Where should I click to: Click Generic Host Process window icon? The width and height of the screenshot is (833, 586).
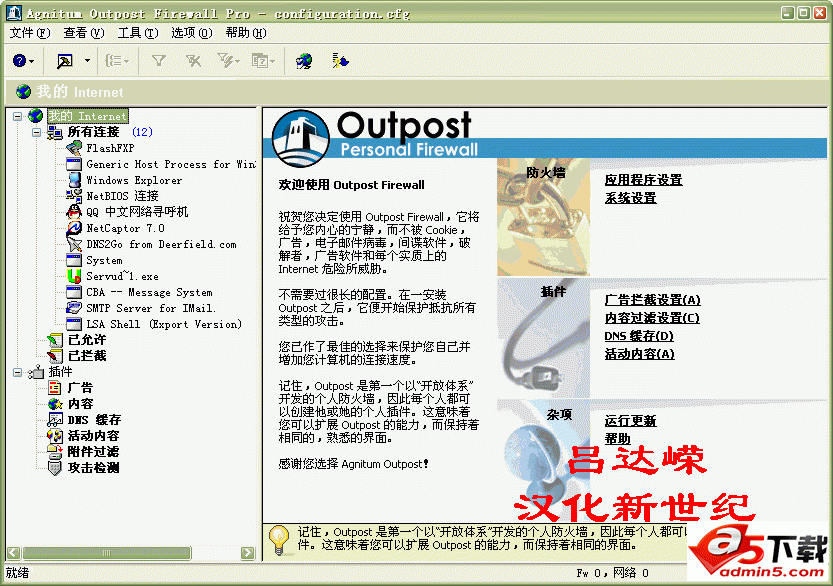point(74,164)
